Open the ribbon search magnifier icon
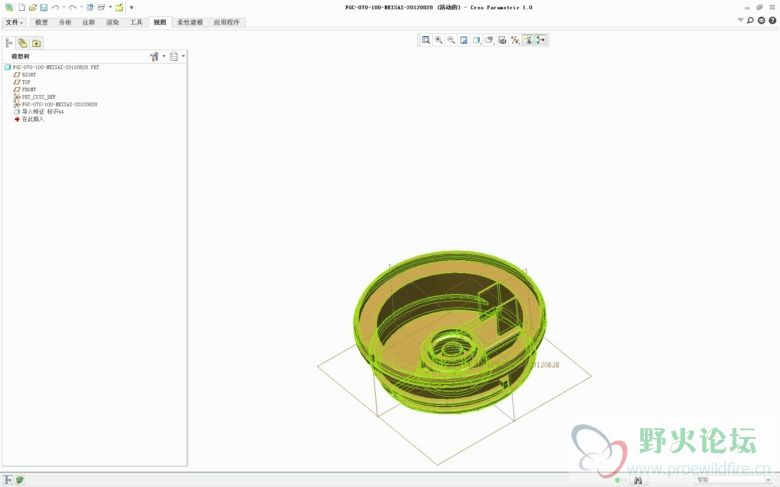Screen dimensions: 780x487 pyautogui.click(x=750, y=20)
